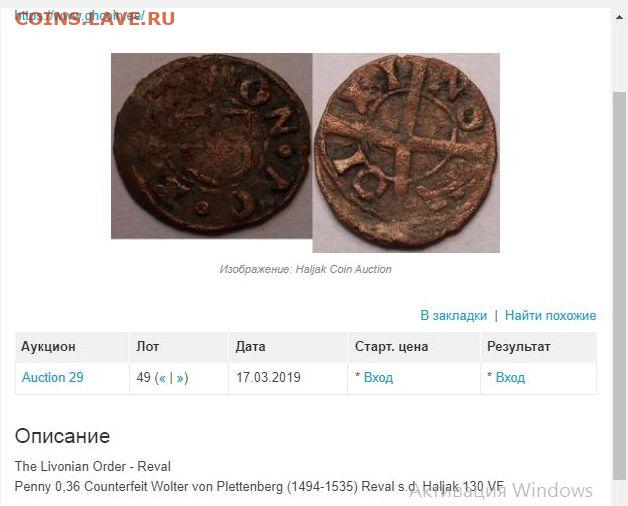Click Найти похожие to find similar
Image resolution: width=628 pixels, height=506 pixels.
pos(550,315)
